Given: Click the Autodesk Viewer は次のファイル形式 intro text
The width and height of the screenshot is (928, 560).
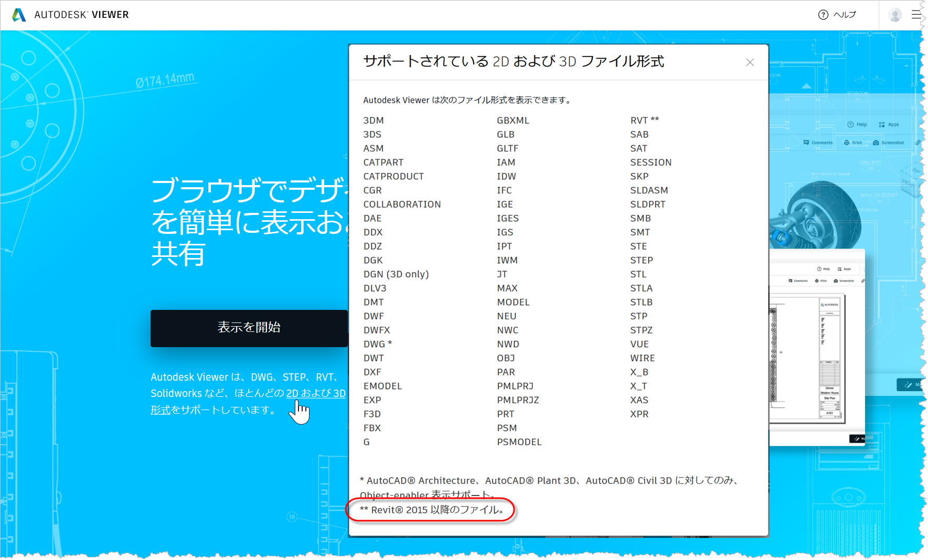Looking at the screenshot, I should (x=467, y=100).
